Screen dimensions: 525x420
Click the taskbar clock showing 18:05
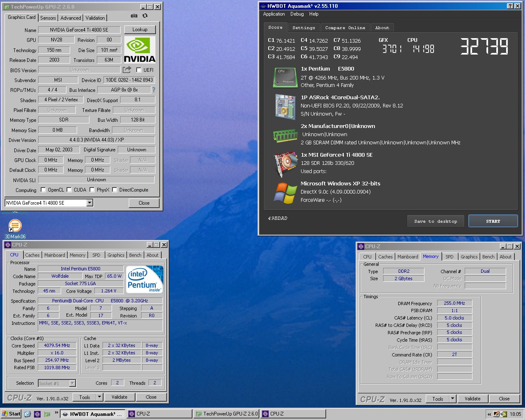[x=516, y=414]
